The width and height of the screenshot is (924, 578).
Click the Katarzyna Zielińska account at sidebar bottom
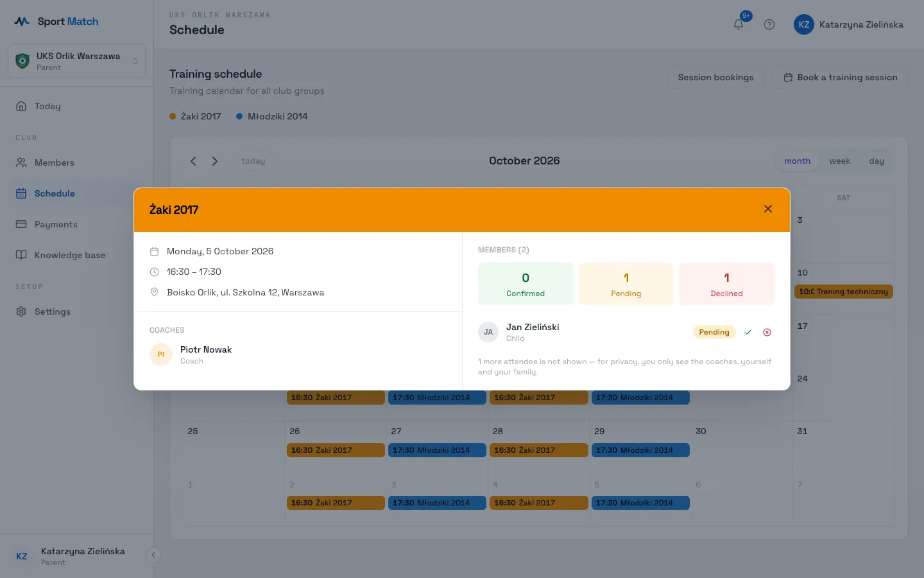[76, 556]
